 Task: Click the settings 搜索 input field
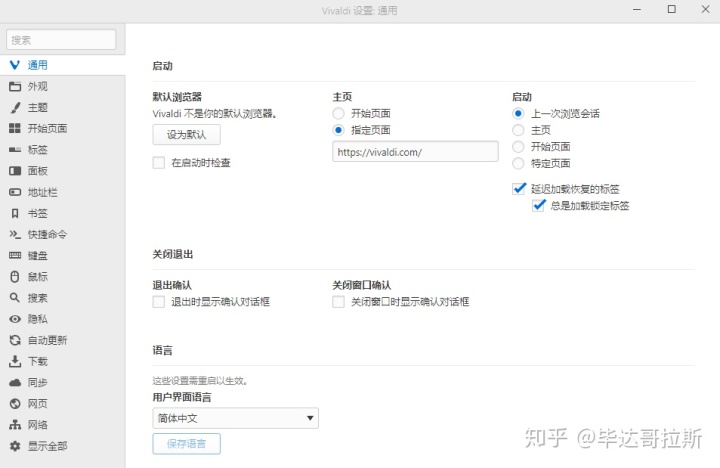click(x=61, y=40)
